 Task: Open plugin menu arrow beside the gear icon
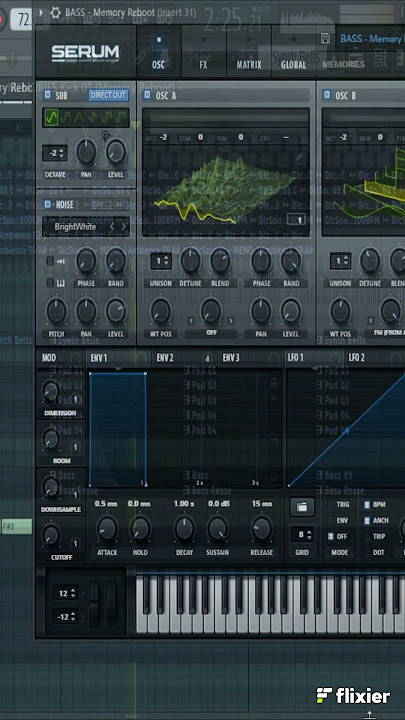[41, 12]
